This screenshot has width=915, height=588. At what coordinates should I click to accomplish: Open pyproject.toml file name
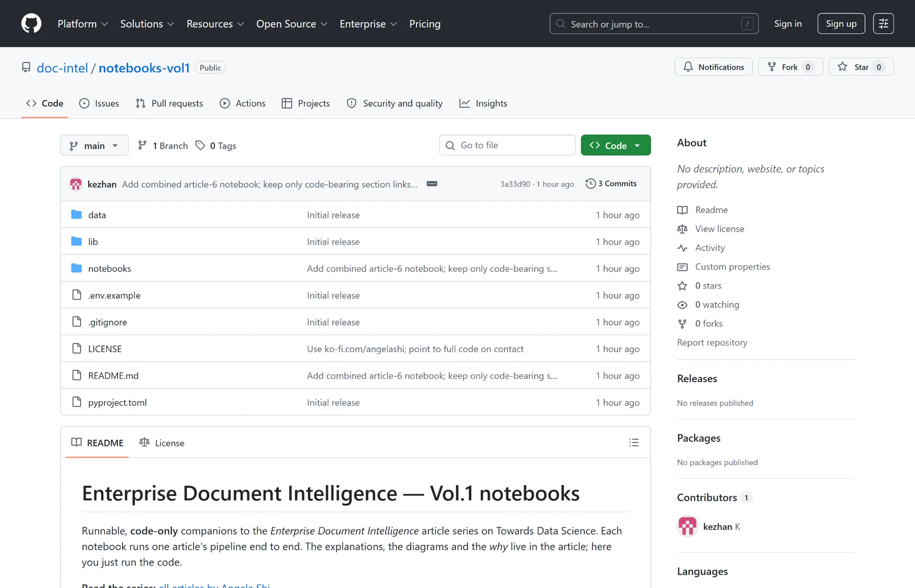tap(117, 403)
